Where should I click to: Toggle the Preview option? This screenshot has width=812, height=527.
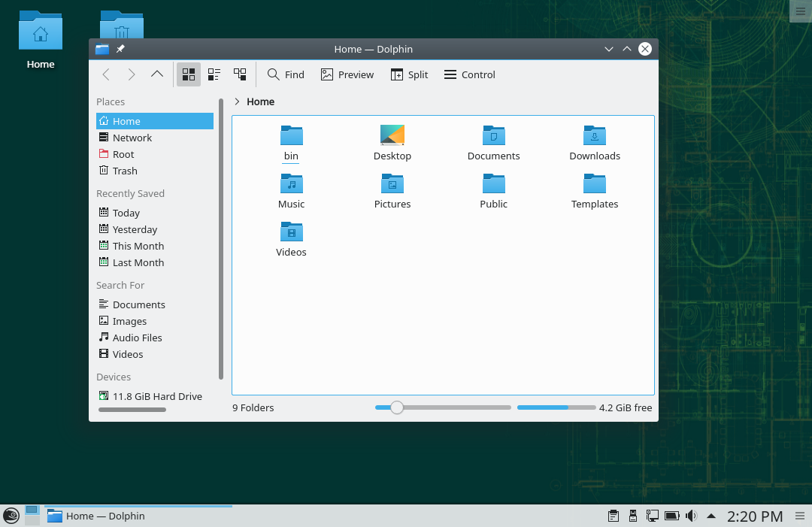(347, 74)
